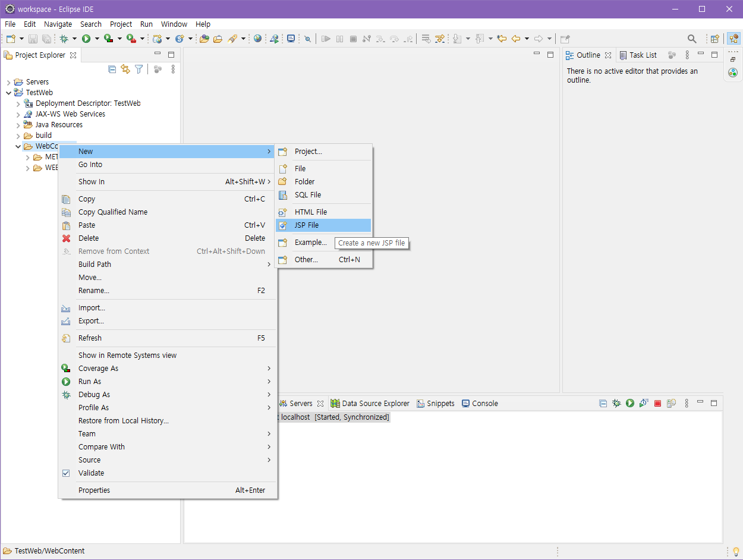This screenshot has width=743, height=560.
Task: Click the Open Perspective icon
Action: point(714,39)
